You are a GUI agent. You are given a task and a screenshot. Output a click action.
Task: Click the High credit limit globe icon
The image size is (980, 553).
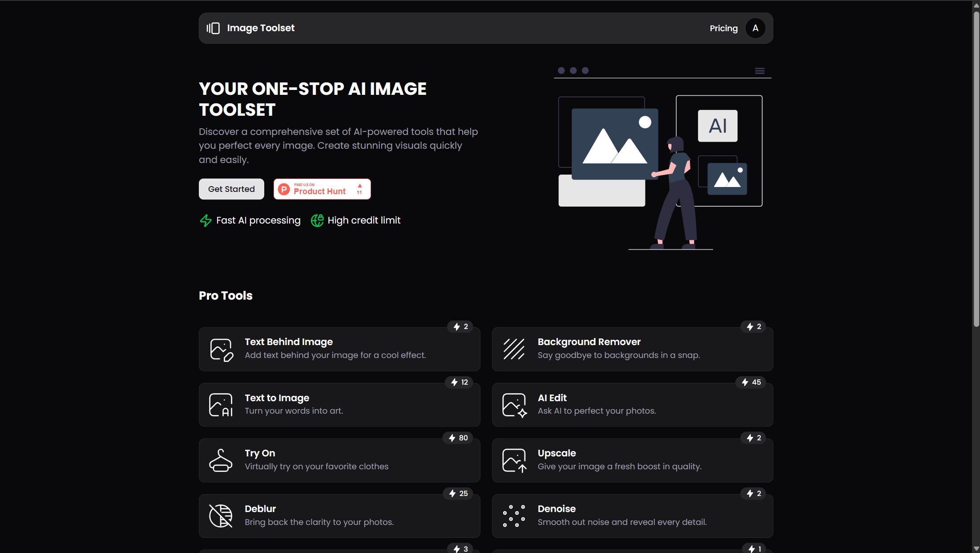click(317, 220)
